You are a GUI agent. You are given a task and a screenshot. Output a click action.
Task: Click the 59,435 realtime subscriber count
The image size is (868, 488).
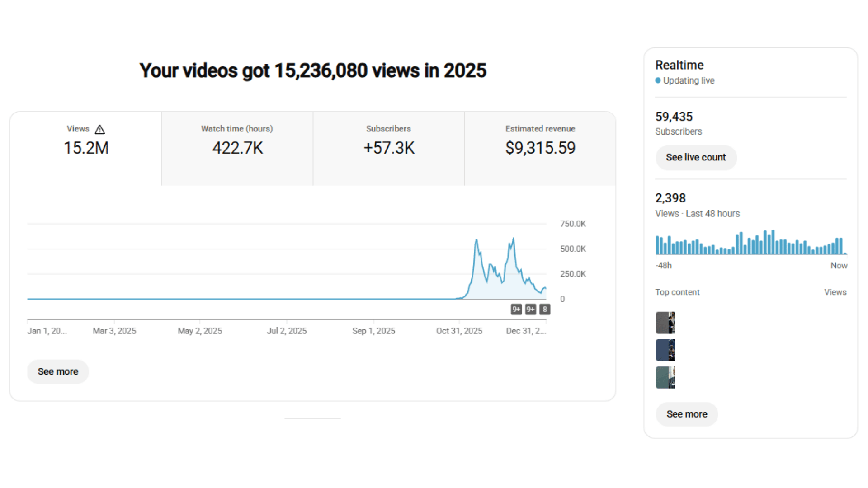[674, 117]
